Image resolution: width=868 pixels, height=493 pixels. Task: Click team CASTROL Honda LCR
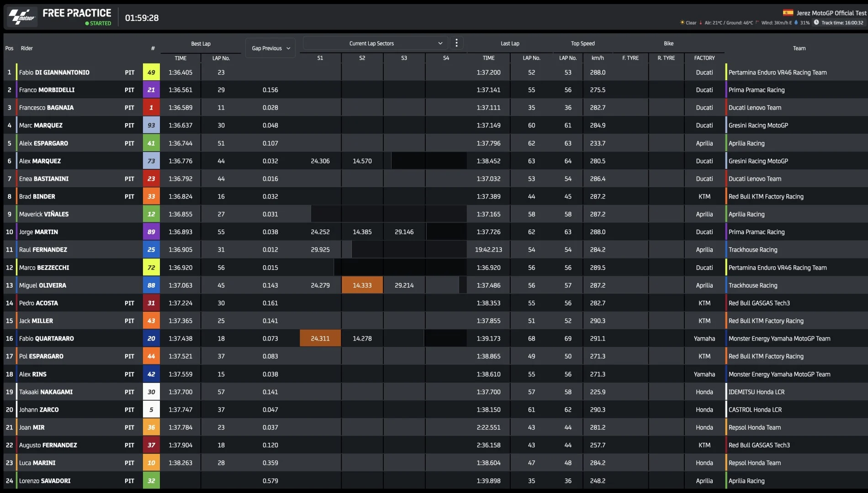tap(755, 409)
